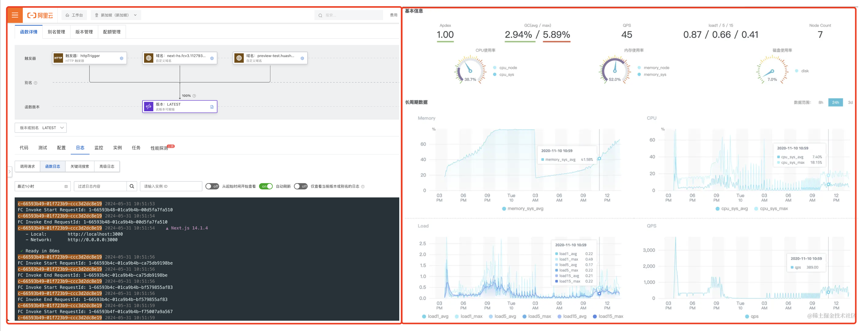
Task: Open the hamburger menu in Aliyun header
Action: click(x=15, y=15)
